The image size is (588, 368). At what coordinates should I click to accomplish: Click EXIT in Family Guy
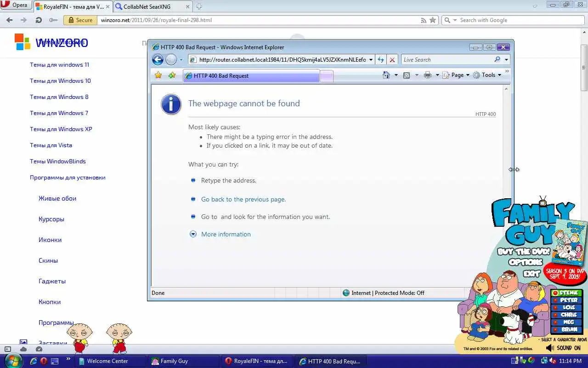[x=531, y=273]
